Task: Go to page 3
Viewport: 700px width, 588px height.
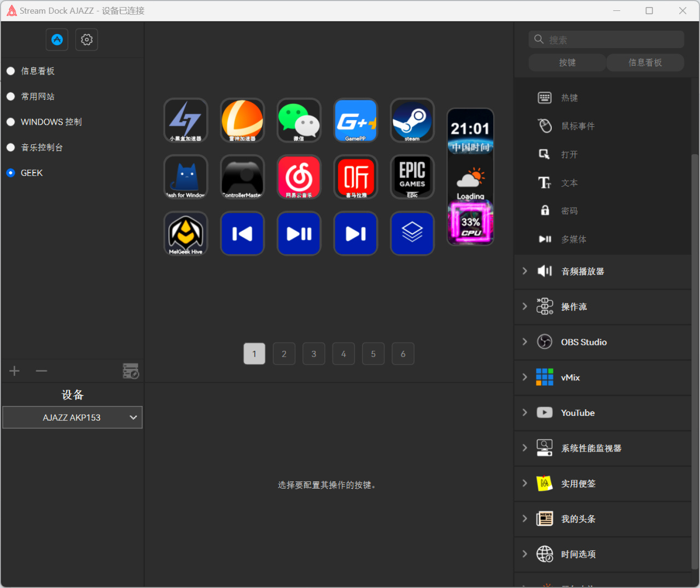Action: point(314,354)
